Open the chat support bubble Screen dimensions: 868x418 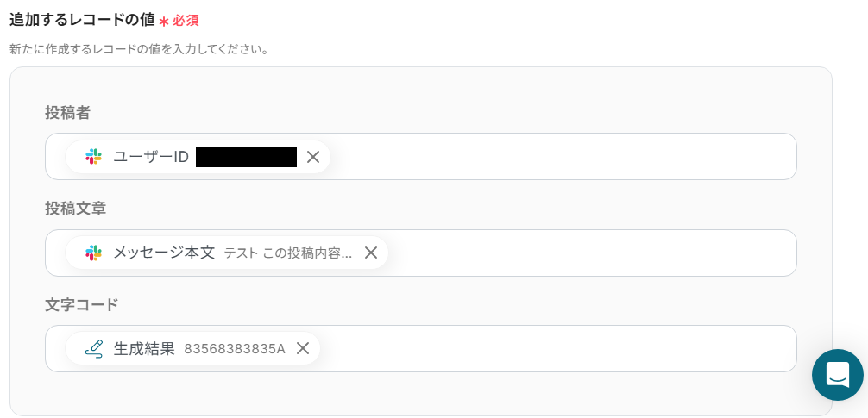[837, 374]
